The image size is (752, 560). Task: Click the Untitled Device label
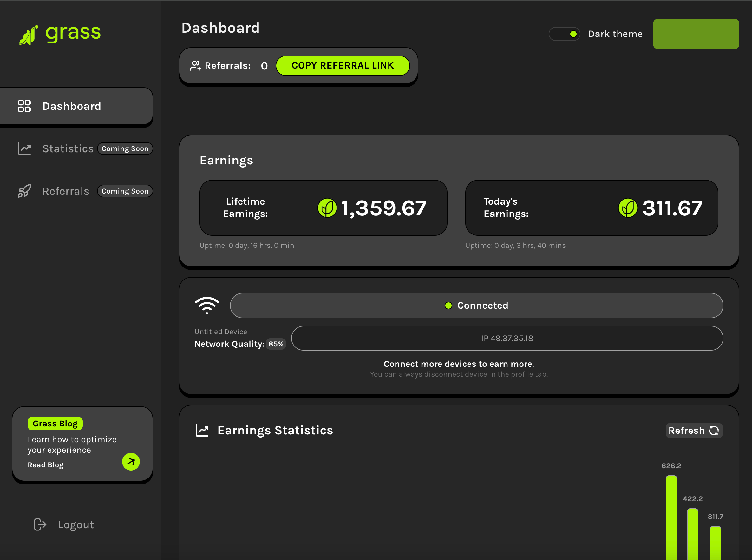[221, 332]
